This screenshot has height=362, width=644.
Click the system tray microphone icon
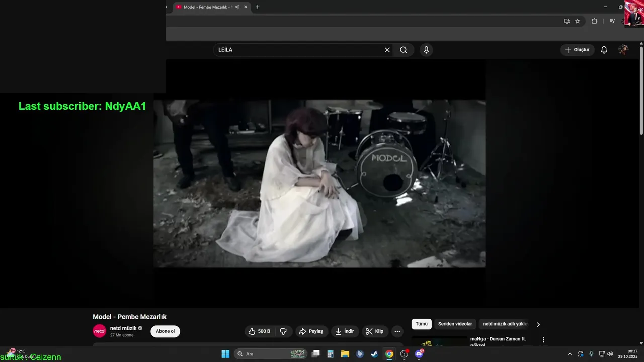591,354
